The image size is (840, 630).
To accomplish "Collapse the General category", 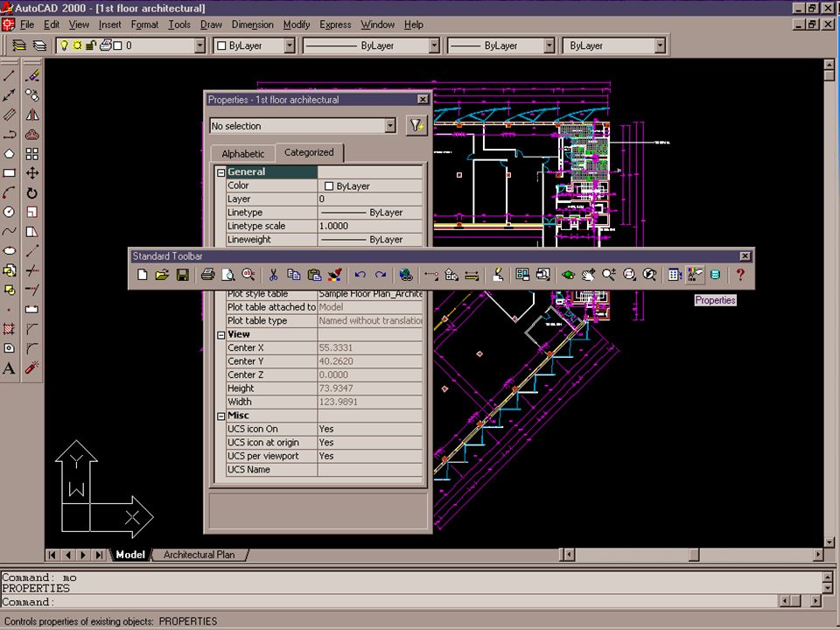I will (x=220, y=172).
